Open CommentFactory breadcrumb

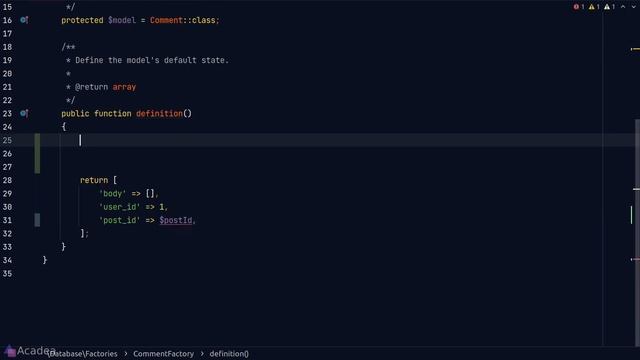pos(163,354)
